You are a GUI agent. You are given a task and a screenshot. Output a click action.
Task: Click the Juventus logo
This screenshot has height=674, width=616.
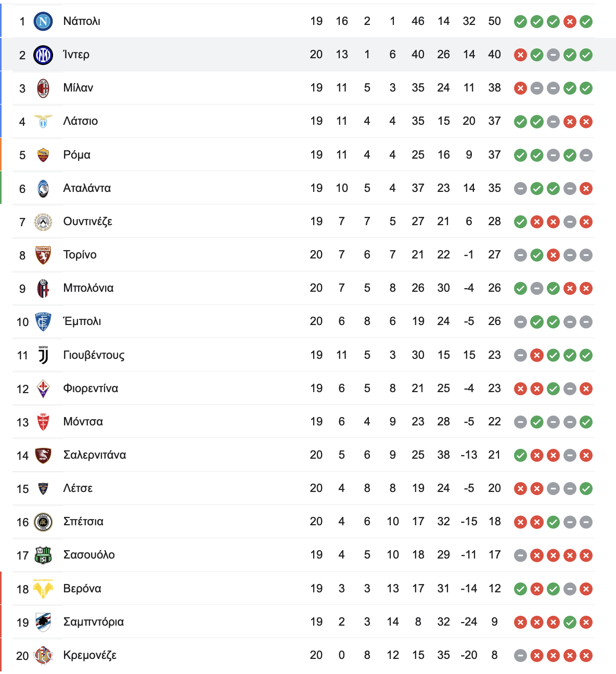(x=43, y=355)
